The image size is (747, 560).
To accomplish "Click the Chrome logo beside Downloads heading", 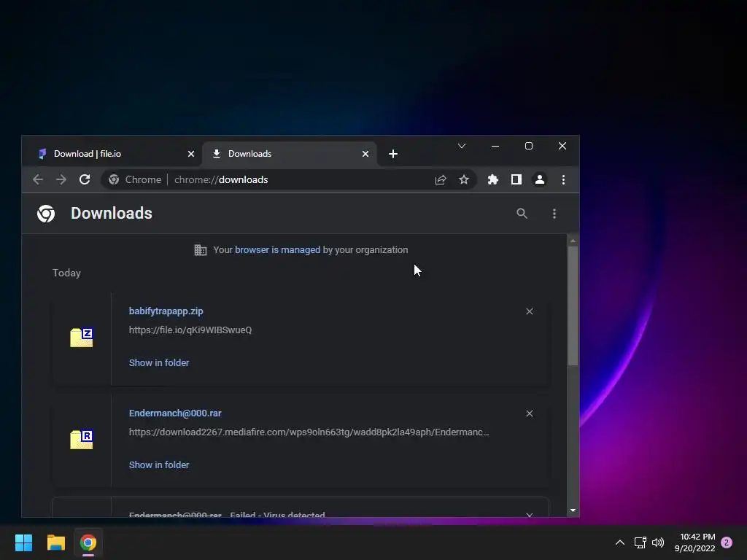I will pos(46,214).
